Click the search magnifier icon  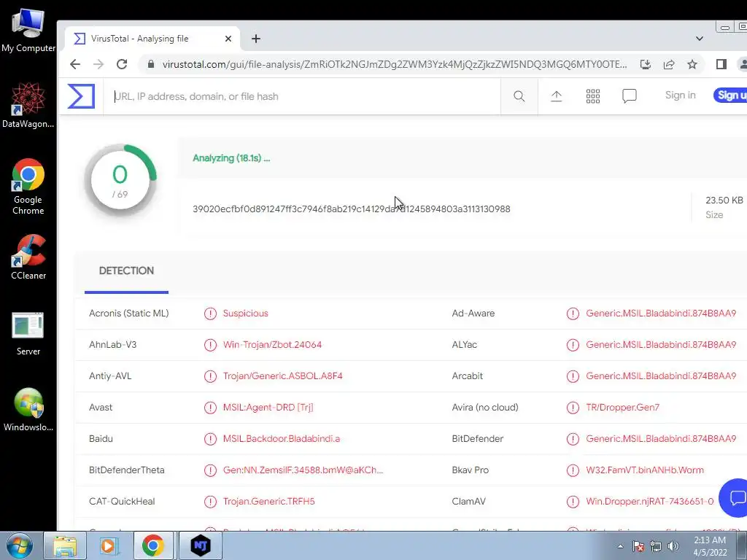519,96
